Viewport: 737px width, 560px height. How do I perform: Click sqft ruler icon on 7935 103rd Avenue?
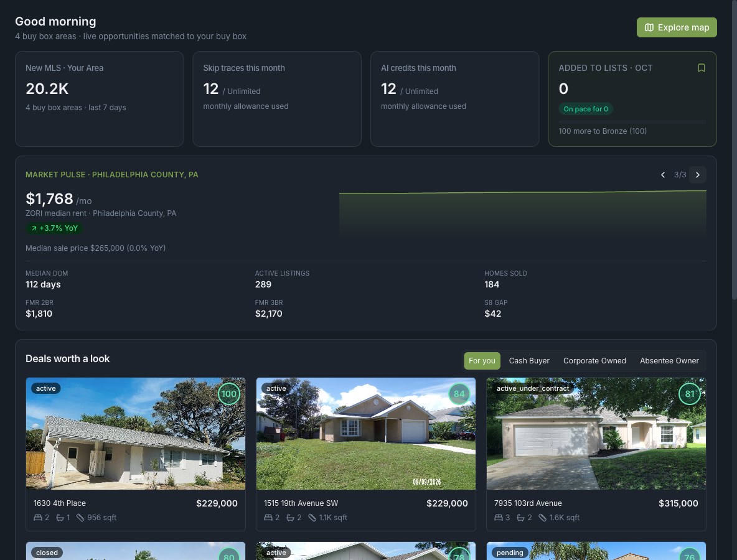tap(542, 517)
